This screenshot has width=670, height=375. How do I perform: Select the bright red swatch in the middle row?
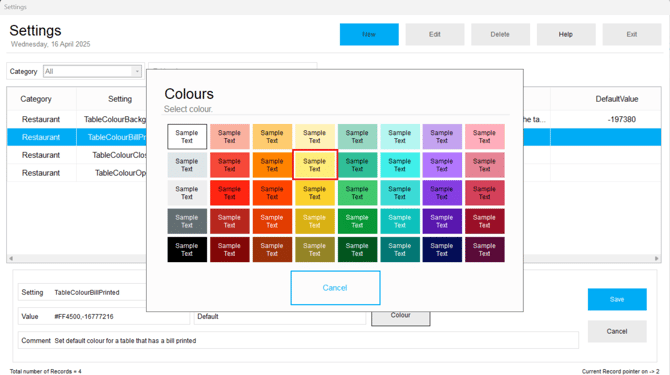coord(229,193)
